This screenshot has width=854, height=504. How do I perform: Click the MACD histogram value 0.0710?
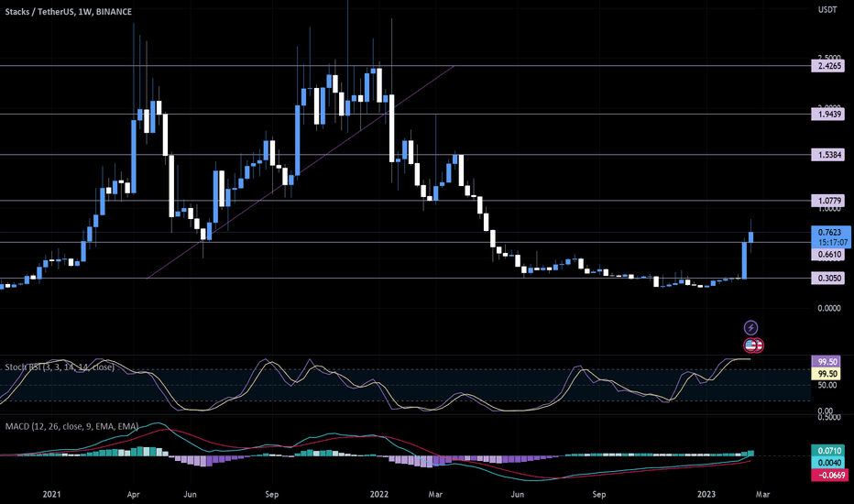pyautogui.click(x=828, y=451)
